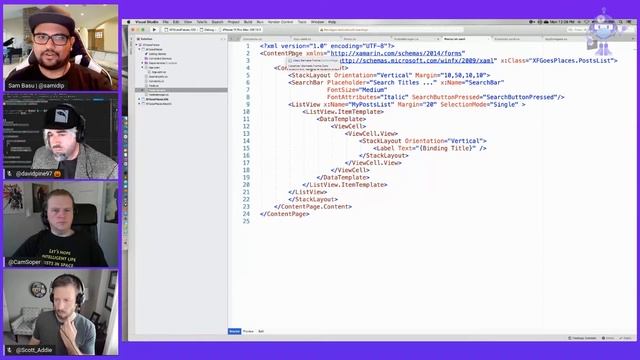This screenshot has width=640, height=360.
Task: Open the Tasks pad in status bar
Action: click(x=625, y=338)
